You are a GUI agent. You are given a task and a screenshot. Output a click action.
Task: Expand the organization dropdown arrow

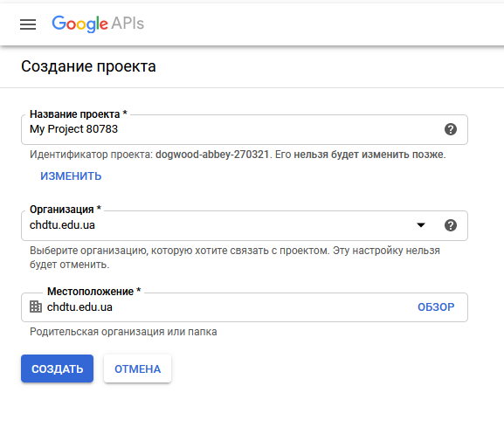tap(421, 225)
